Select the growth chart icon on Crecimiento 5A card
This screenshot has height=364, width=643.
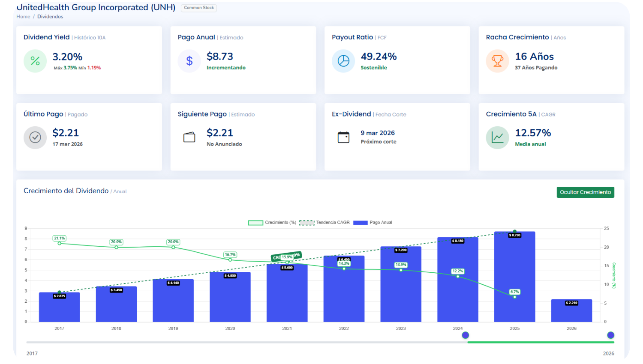coord(497,137)
